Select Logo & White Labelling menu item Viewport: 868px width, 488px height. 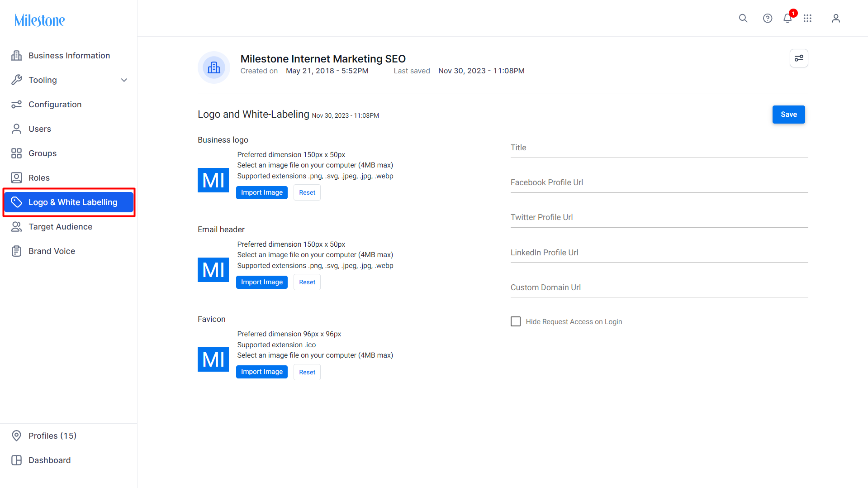click(x=69, y=202)
